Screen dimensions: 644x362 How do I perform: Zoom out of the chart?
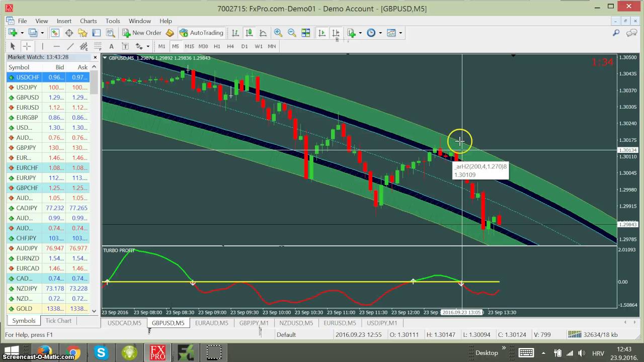[292, 33]
